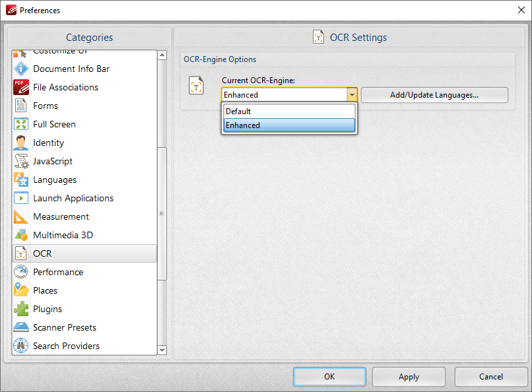Select the Launch Applications category
Viewport: 532px width, 392px height.
(73, 198)
